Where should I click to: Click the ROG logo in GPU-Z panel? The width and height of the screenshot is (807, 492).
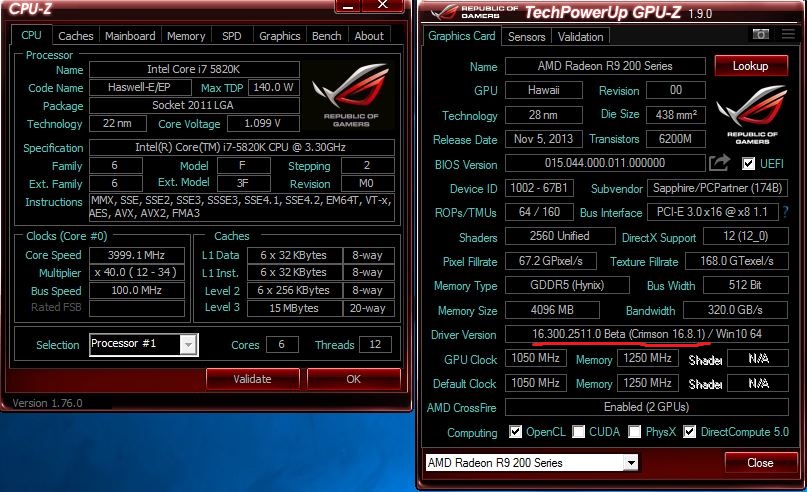coord(752,115)
